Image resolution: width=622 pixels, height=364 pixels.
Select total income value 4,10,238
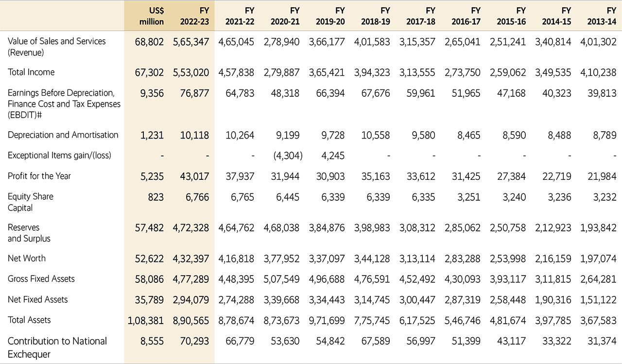tap(599, 73)
